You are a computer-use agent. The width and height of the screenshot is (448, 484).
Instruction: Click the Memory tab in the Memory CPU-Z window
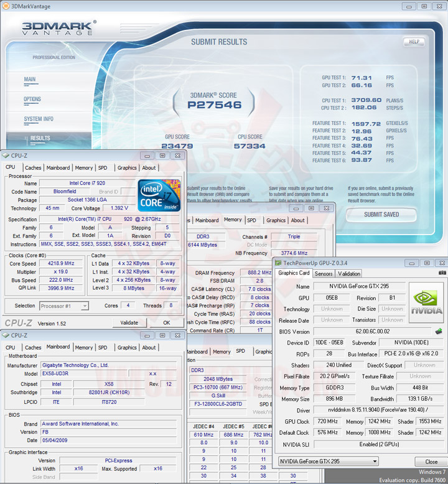coord(233,220)
